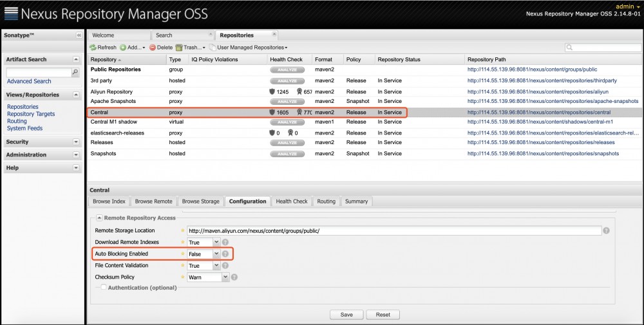Click the artifact search magnifier icon
644x325 pixels.
pyautogui.click(x=74, y=72)
